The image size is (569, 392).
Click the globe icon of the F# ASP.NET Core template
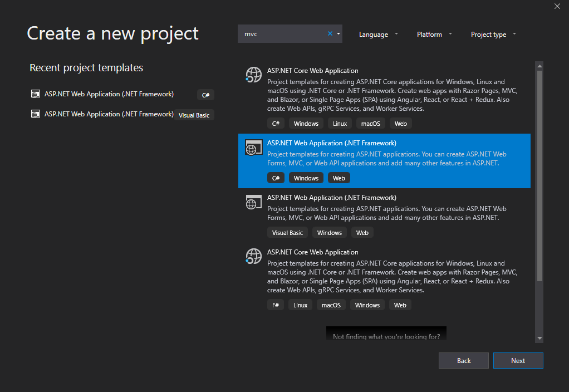coord(253,256)
